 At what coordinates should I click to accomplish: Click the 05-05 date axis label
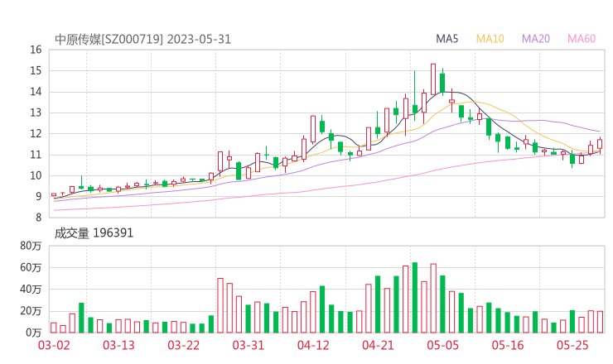click(443, 345)
